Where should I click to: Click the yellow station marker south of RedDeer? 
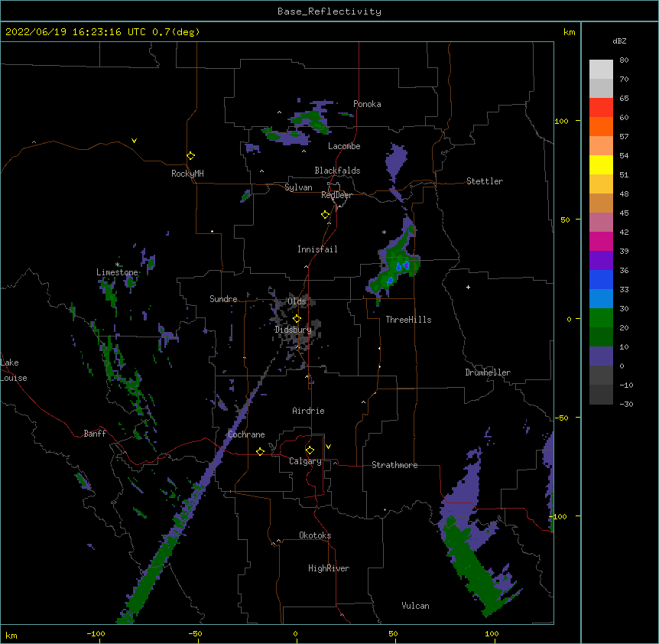[326, 215]
